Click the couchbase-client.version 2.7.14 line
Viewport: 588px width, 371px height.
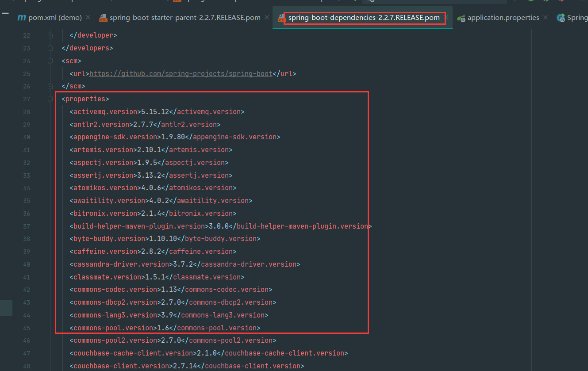(x=187, y=366)
